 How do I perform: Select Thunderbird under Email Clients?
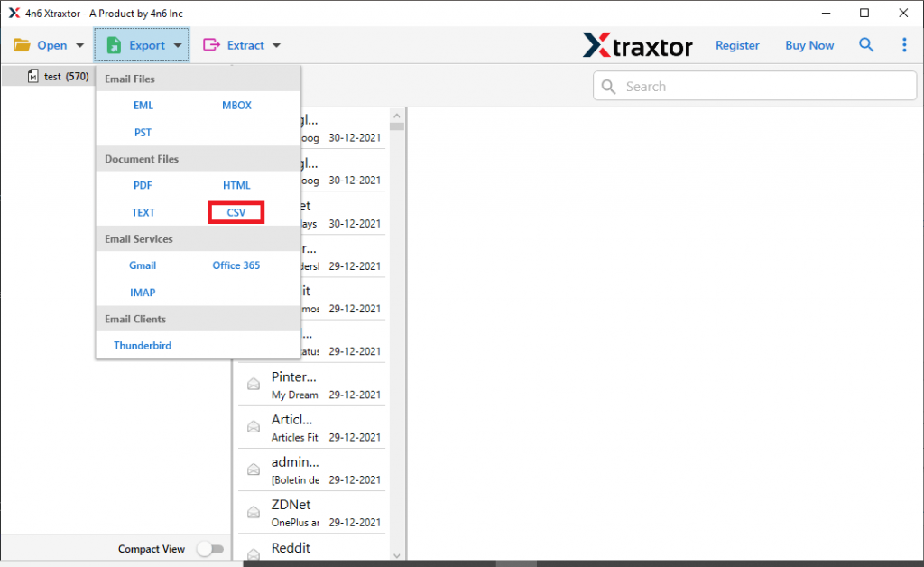click(x=142, y=345)
